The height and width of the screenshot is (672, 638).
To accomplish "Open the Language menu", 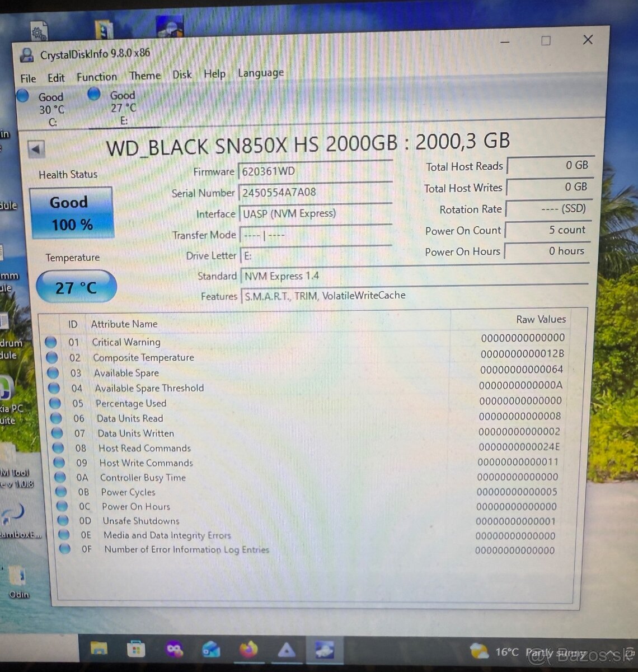I will click(x=261, y=73).
